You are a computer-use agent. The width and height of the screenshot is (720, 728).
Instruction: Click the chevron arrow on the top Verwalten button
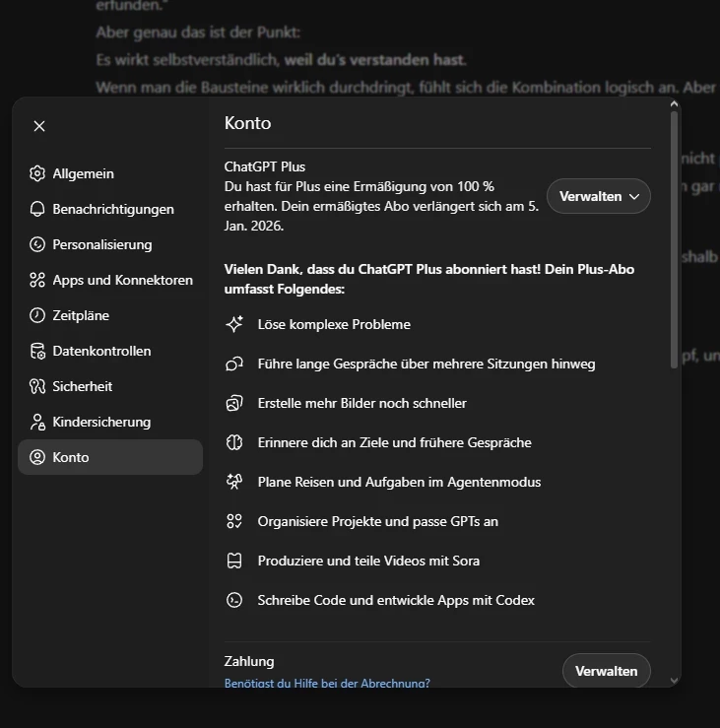pos(634,196)
